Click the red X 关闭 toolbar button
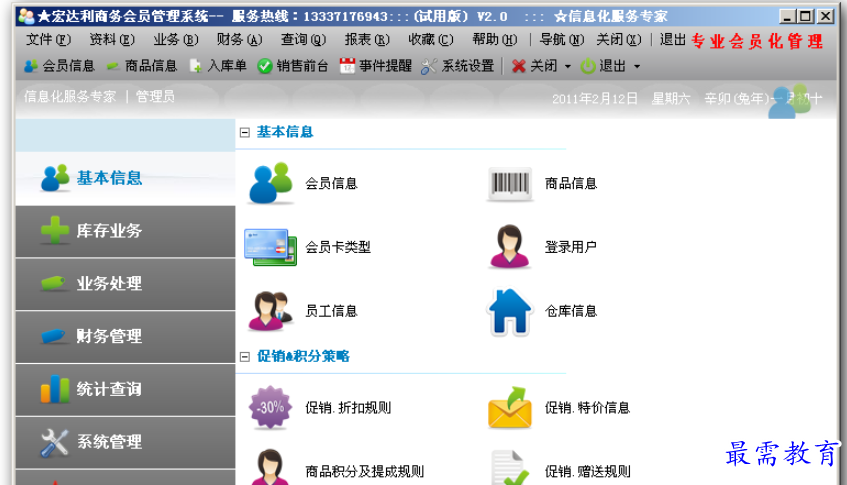This screenshot has width=847, height=485. click(534, 66)
